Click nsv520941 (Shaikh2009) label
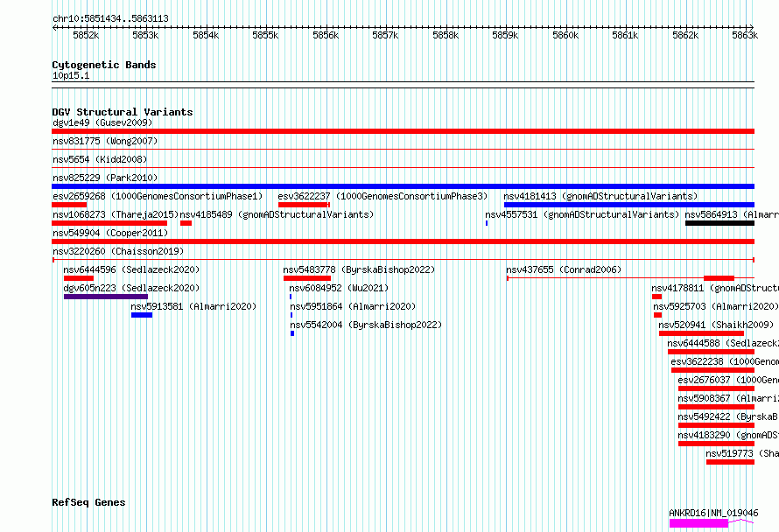 click(716, 325)
